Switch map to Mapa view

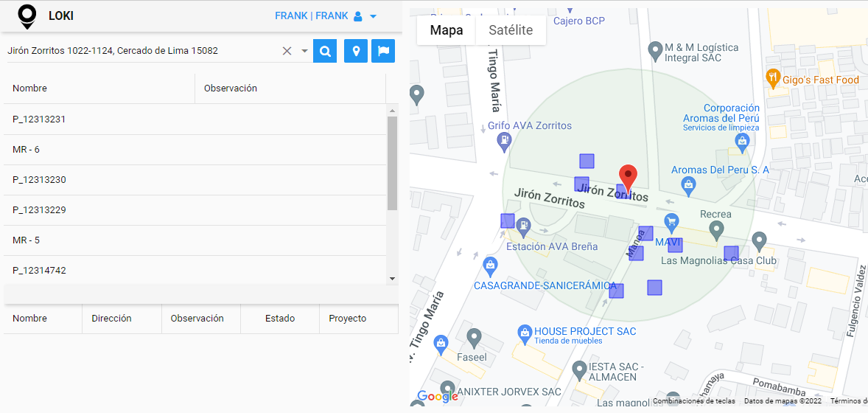click(x=447, y=30)
